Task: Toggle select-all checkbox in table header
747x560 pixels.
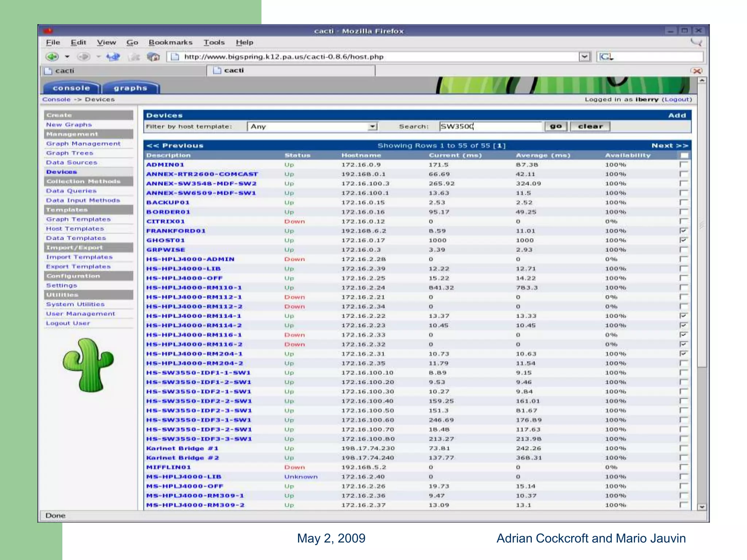Action: click(684, 155)
